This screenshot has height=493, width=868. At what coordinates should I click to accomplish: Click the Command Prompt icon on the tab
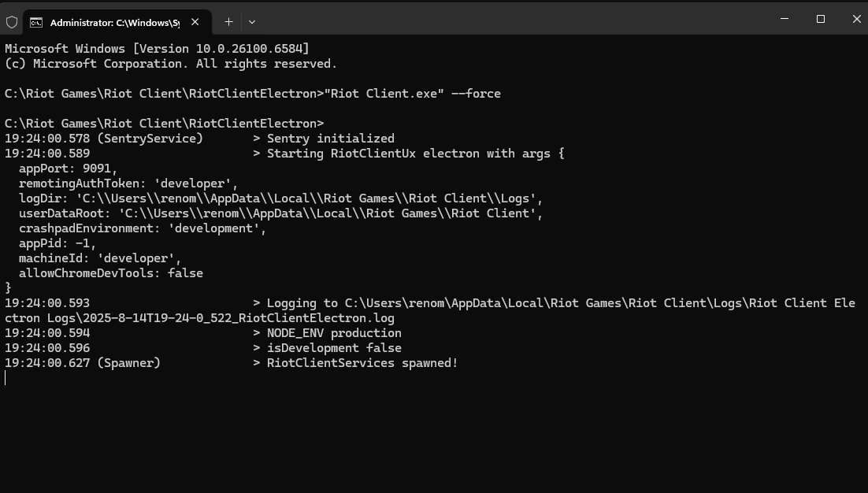[x=36, y=22]
